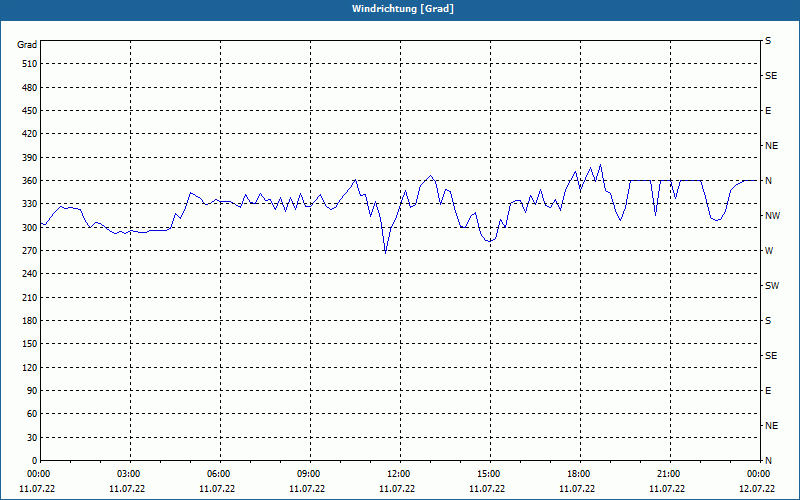Pick the 12:00 time label
Viewport: 800px width, 500px height.
(398, 474)
